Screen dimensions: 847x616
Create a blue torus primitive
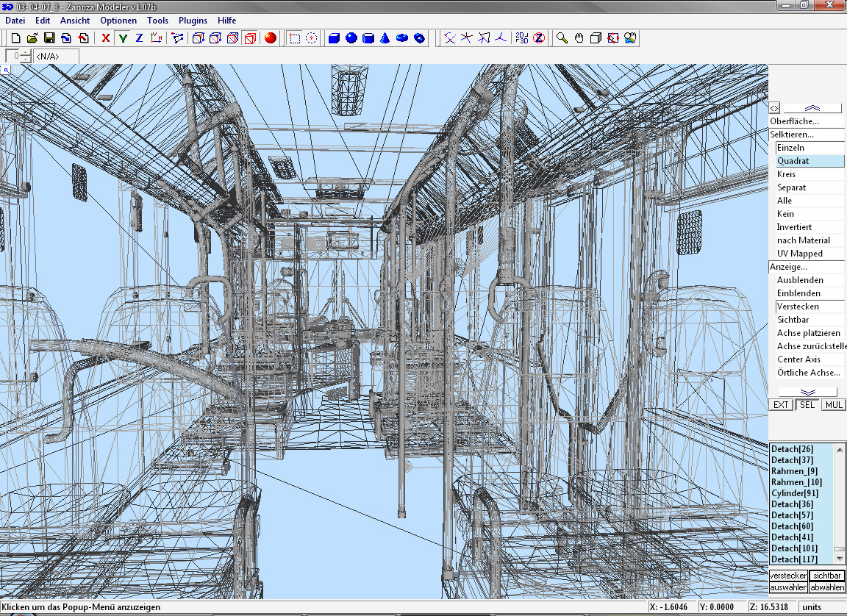[402, 37]
